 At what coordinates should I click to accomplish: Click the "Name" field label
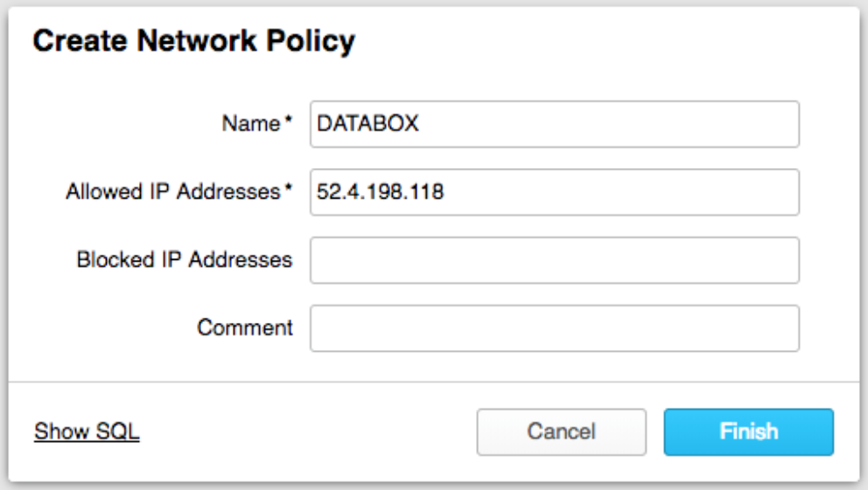point(250,124)
